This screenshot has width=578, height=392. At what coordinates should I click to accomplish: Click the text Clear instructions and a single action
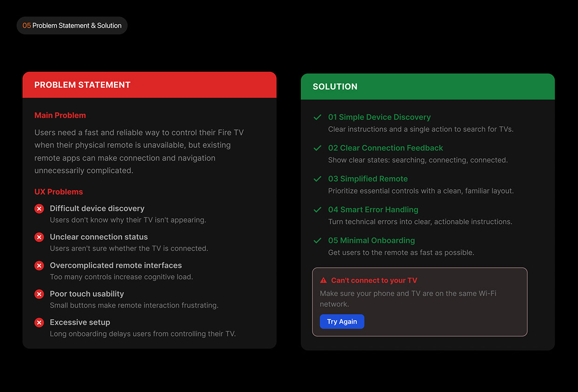421,129
